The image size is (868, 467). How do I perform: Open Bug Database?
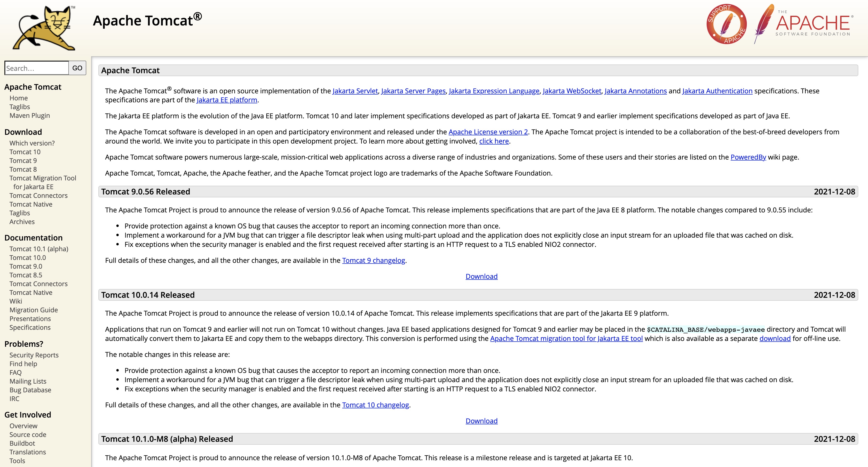(x=30, y=390)
